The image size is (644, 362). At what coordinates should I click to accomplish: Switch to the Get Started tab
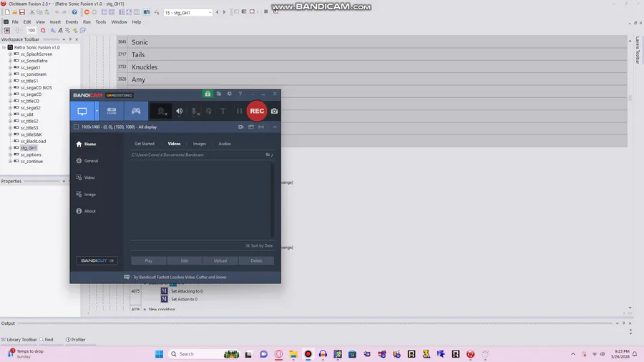[145, 144]
